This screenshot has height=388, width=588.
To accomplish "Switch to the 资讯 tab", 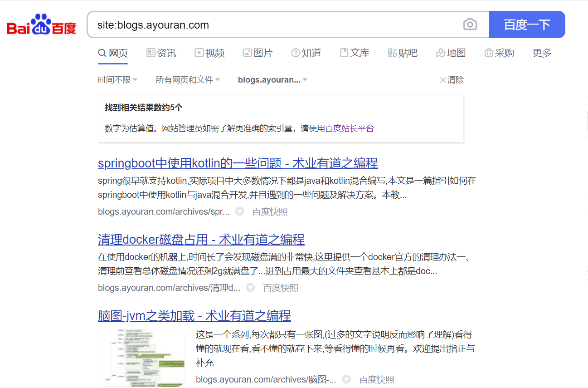I will pyautogui.click(x=161, y=53).
